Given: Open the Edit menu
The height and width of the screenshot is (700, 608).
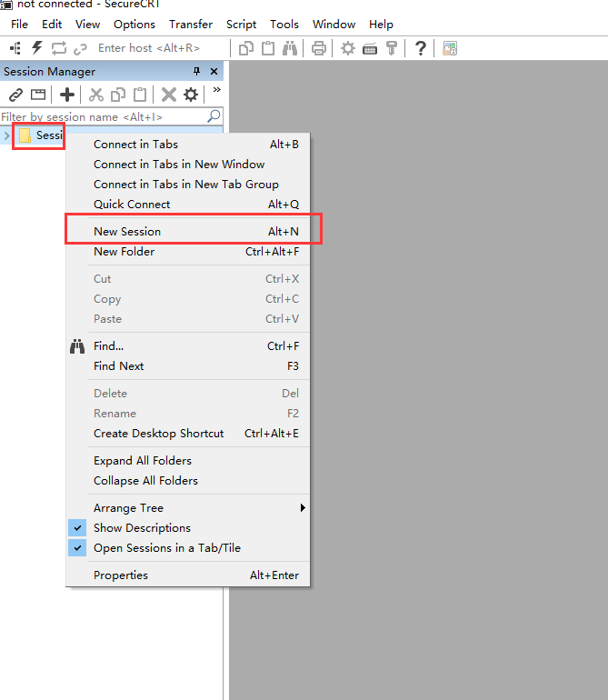Looking at the screenshot, I should click(x=52, y=25).
